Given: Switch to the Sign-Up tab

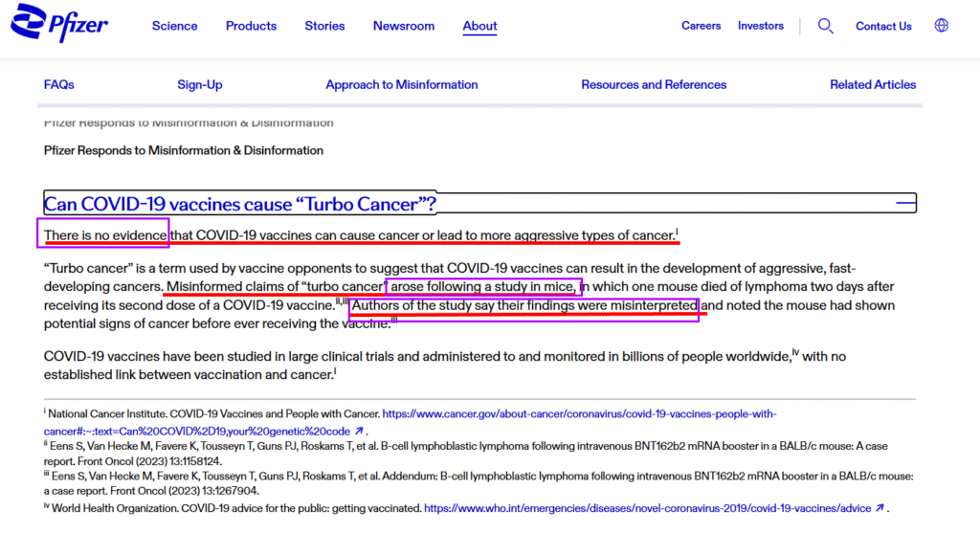Looking at the screenshot, I should click(x=200, y=84).
